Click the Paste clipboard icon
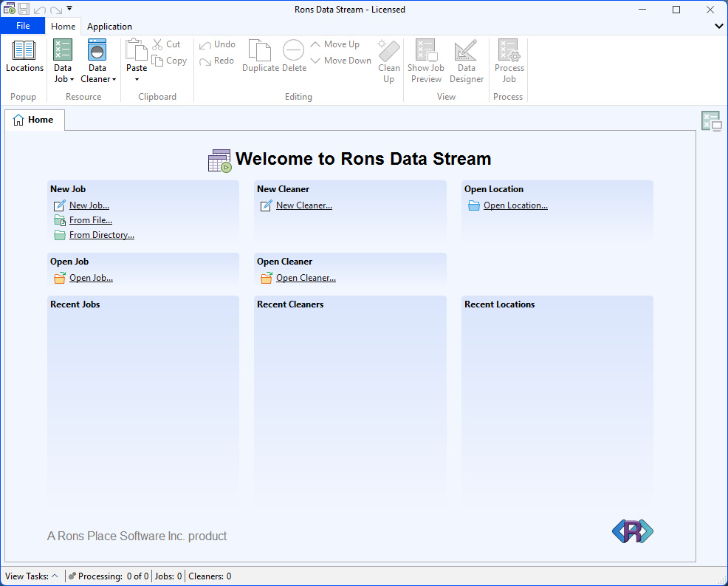This screenshot has height=586, width=728. [137, 51]
